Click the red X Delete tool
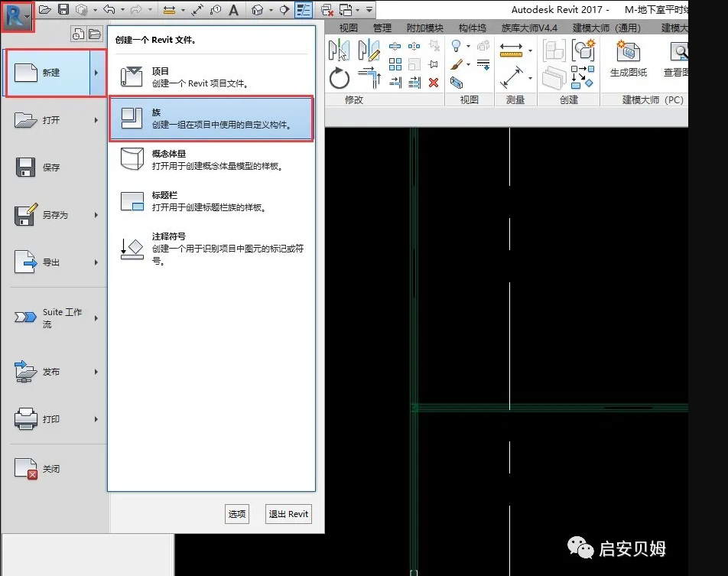Screen dimensions: 728x576 [x=434, y=83]
